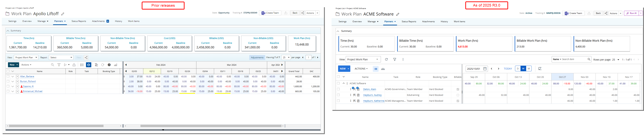Open the Report Select dropdown in Apollo Liftoff
644x135 pixels.
61,57
